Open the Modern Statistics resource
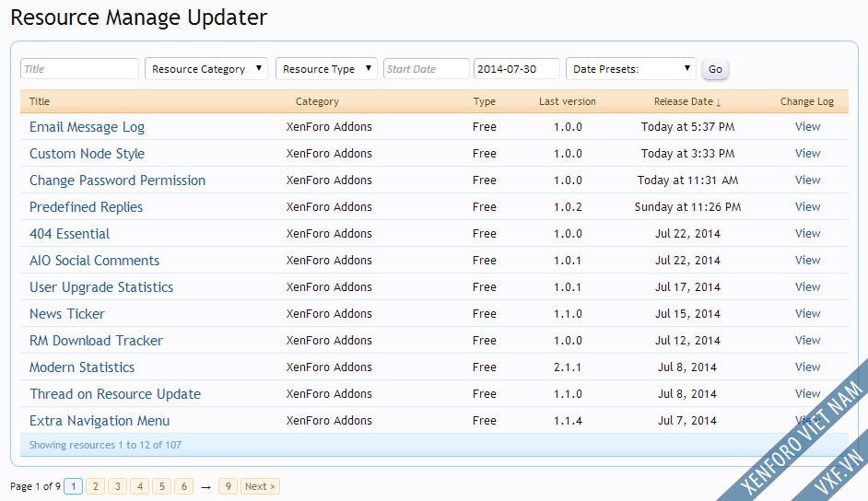Screen dimensions: 868x501 coord(82,367)
